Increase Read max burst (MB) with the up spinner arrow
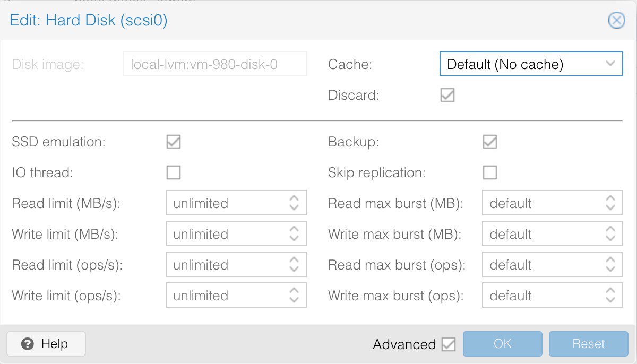This screenshot has height=364, width=637. pos(610,198)
